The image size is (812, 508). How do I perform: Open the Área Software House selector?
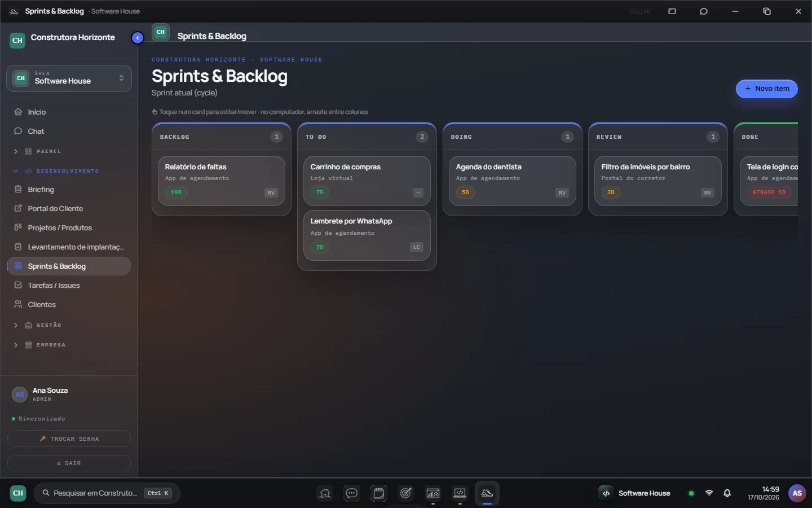pyautogui.click(x=69, y=78)
